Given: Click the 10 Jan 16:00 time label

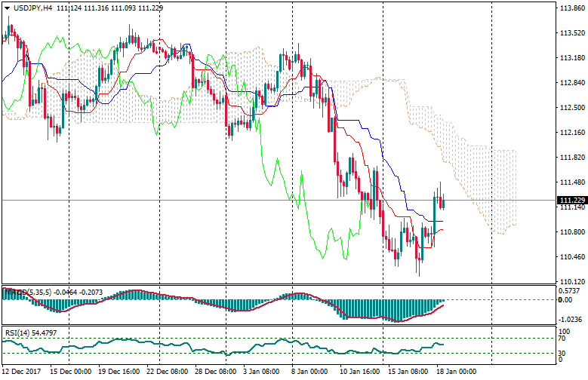Looking at the screenshot, I should [361, 372].
